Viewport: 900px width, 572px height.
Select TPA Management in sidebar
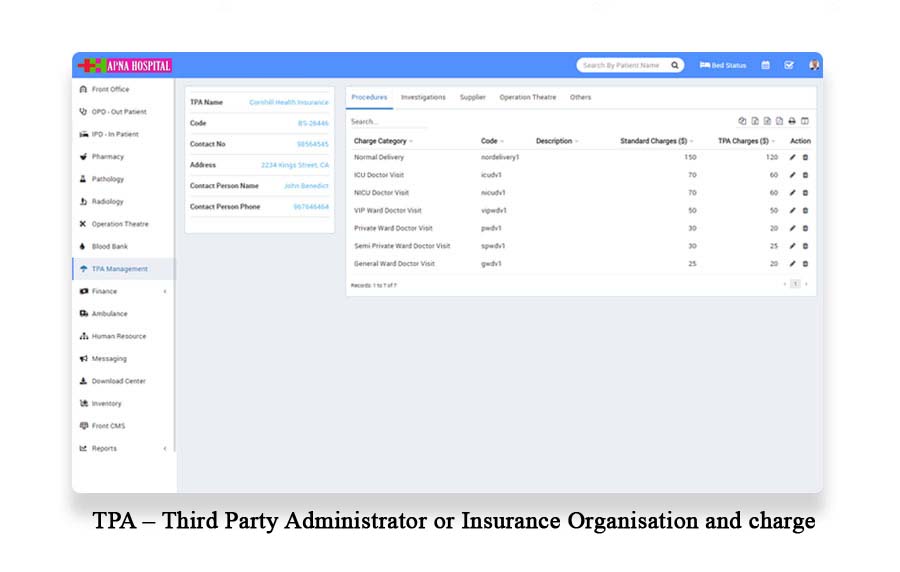tap(124, 269)
